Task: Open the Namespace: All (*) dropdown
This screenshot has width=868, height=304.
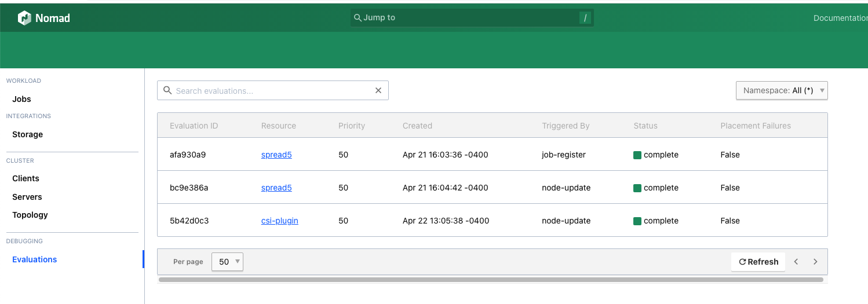Action: point(782,90)
